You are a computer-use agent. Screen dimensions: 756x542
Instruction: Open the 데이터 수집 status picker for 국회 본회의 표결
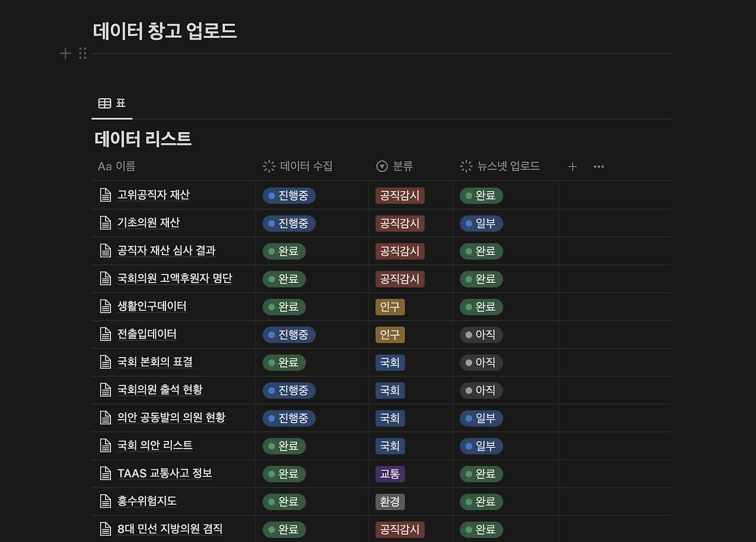pos(284,362)
